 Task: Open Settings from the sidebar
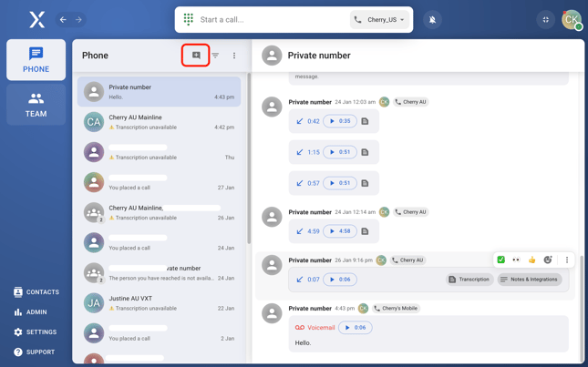click(36, 332)
